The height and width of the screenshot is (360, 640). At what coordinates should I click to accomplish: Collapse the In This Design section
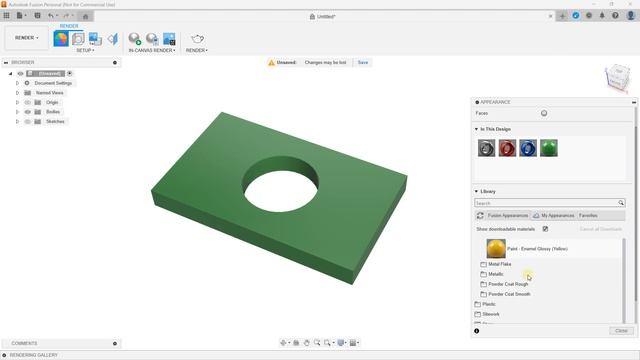(476, 129)
